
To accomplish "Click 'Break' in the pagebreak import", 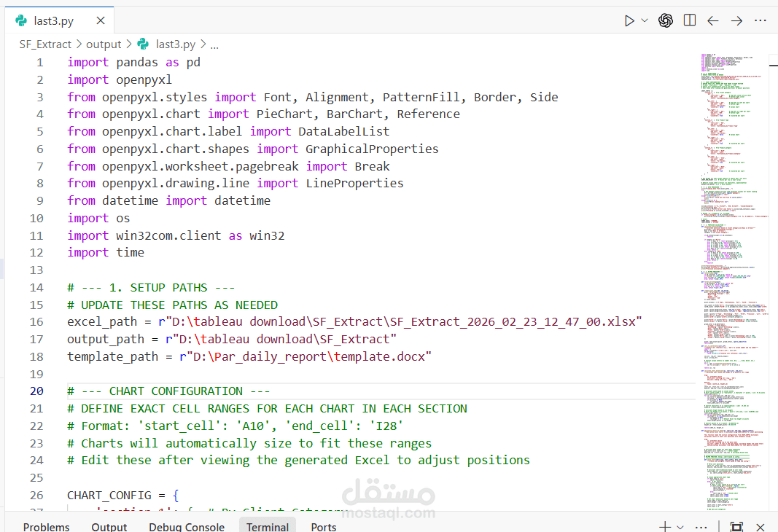I will coord(372,166).
